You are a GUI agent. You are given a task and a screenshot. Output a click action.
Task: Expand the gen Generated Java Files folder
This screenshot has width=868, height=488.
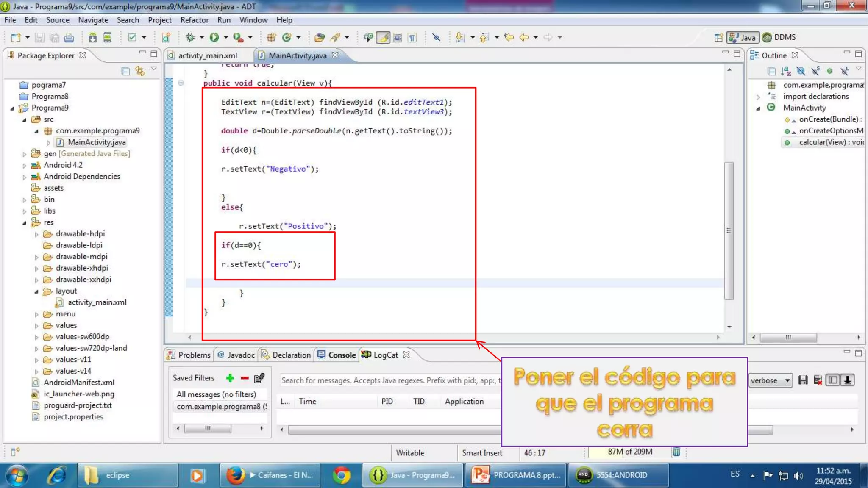(25, 154)
